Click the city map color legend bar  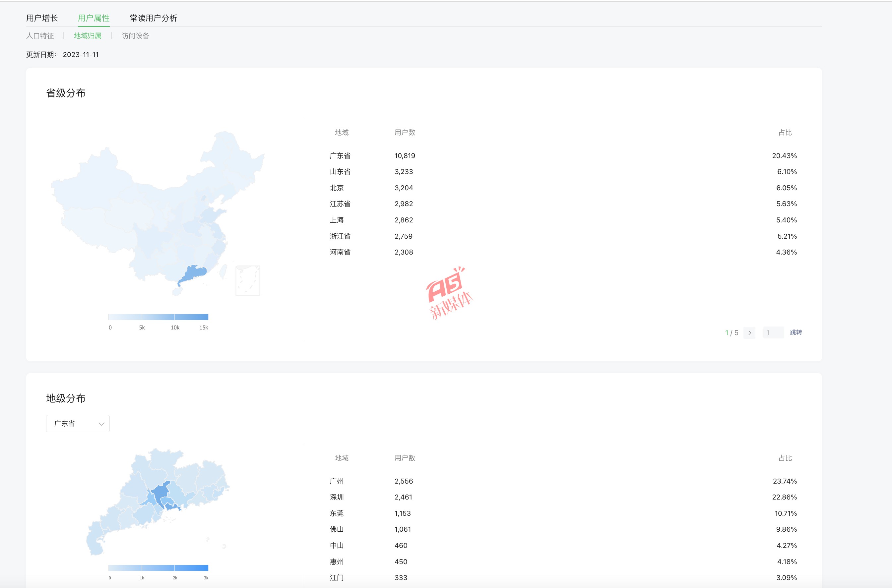point(158,568)
